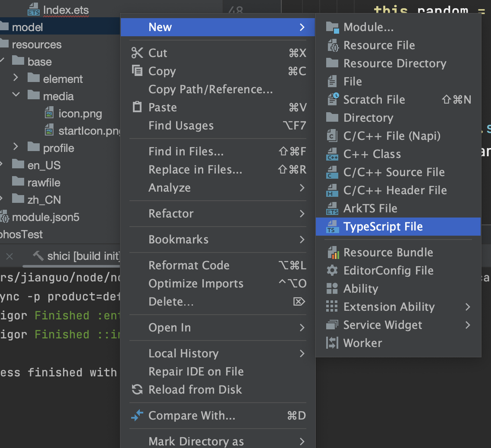Select startIcon.png in media folder

[x=90, y=131]
